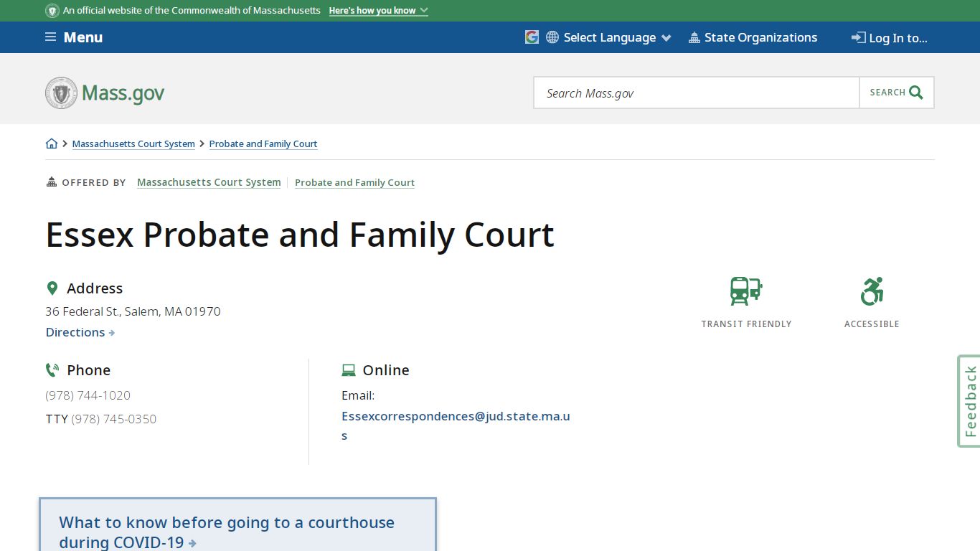Viewport: 980px width, 551px height.
Task: Expand 'Here's how you know' disclosure
Action: (x=378, y=11)
